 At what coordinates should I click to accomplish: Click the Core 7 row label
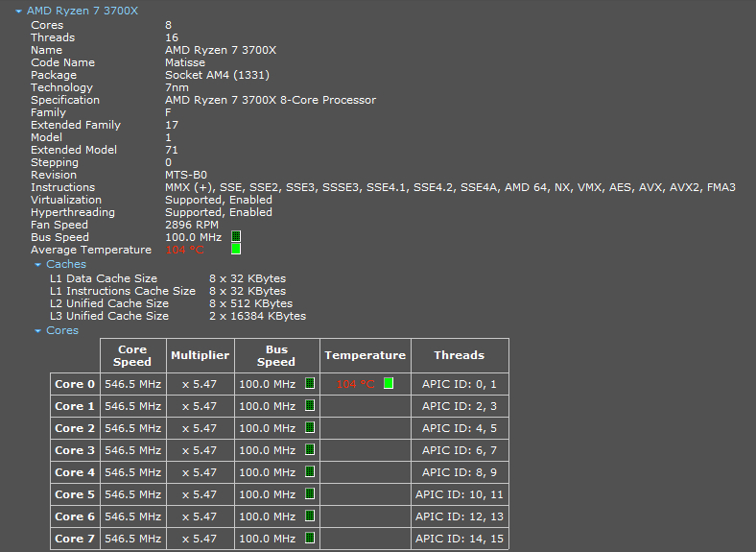tap(75, 539)
